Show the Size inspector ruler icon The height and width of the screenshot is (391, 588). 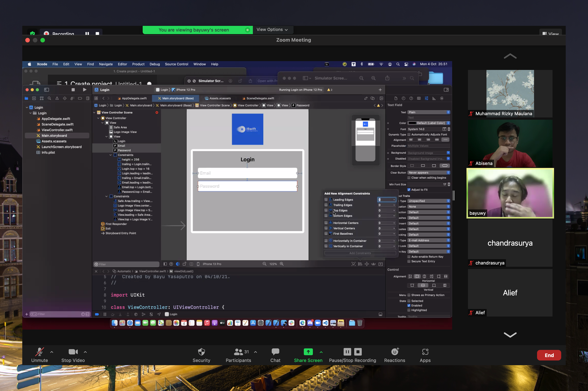point(434,98)
